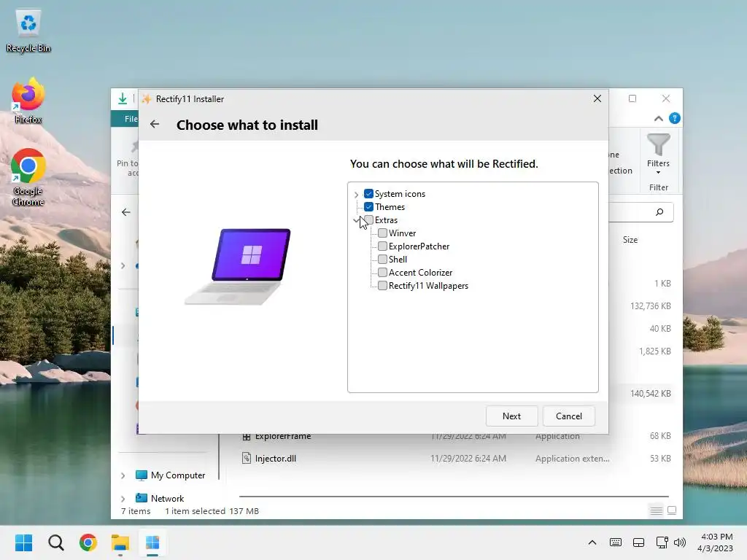Close the File Explorer window
The image size is (747, 560).
[666, 98]
